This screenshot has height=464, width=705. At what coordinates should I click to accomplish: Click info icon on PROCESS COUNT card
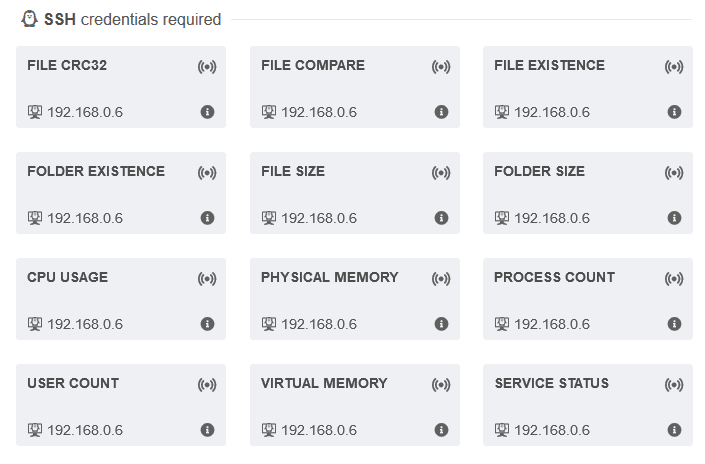(674, 324)
